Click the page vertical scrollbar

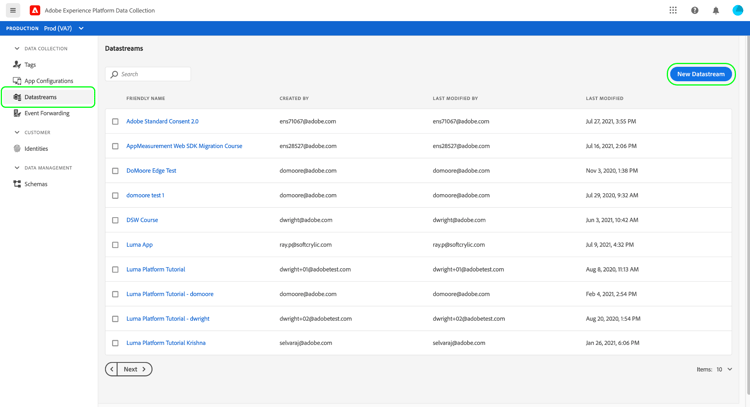(x=748, y=215)
